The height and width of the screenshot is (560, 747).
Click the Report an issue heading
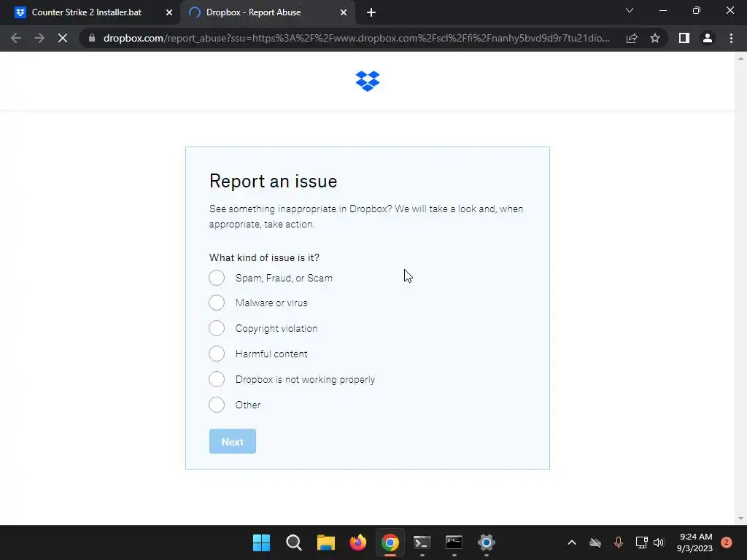[273, 182]
